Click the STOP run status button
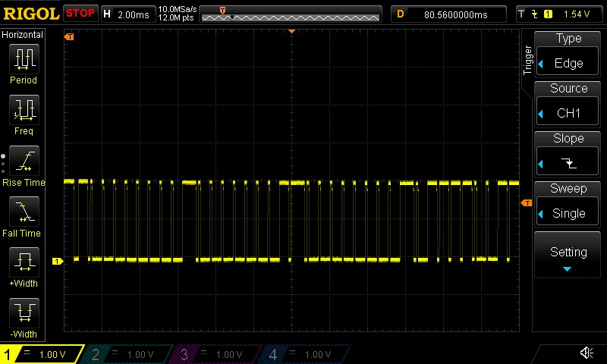The image size is (607, 364). click(80, 13)
